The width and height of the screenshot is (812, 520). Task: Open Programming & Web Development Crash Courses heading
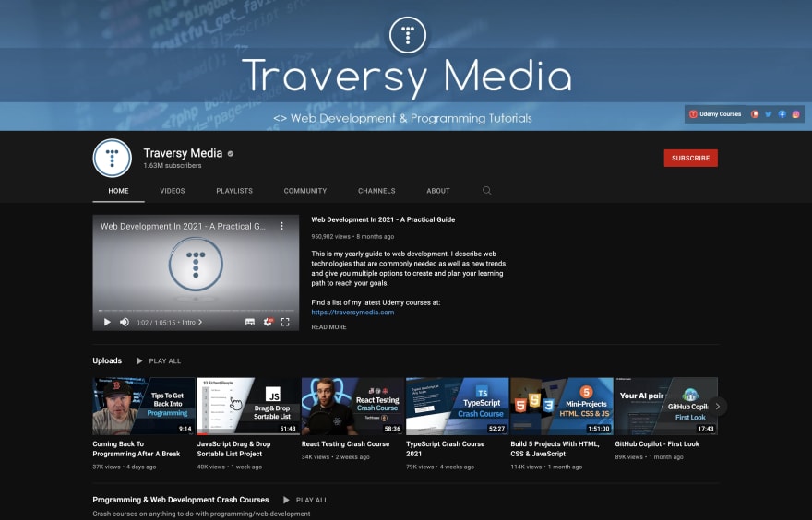pos(181,500)
